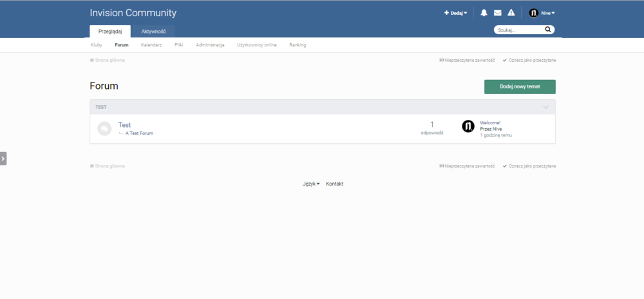Click the search magnifier icon

coord(548,30)
